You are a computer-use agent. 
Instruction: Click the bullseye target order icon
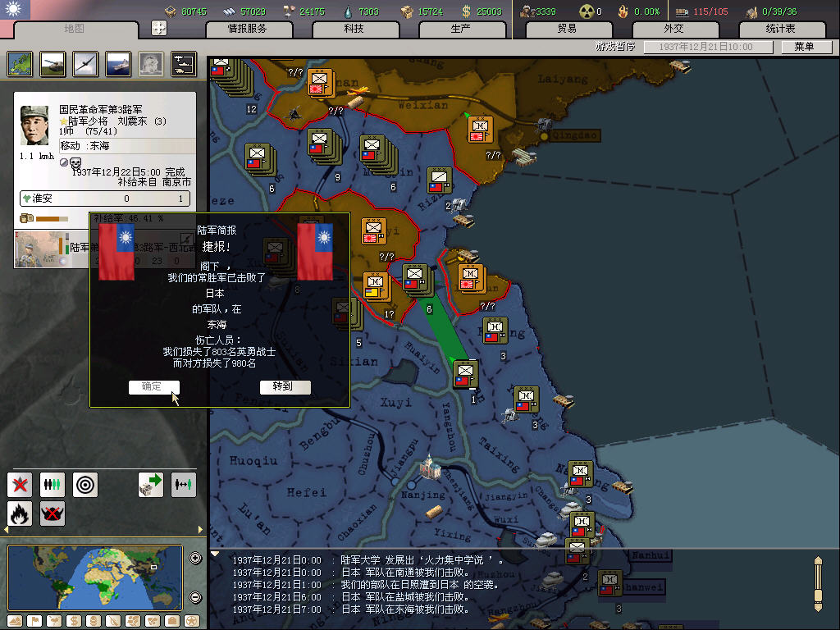point(85,485)
